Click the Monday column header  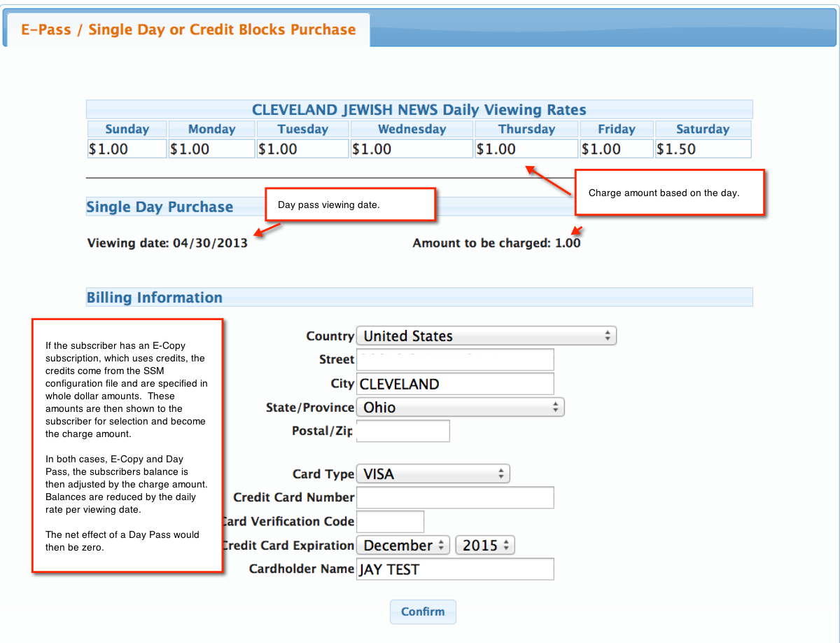point(211,129)
